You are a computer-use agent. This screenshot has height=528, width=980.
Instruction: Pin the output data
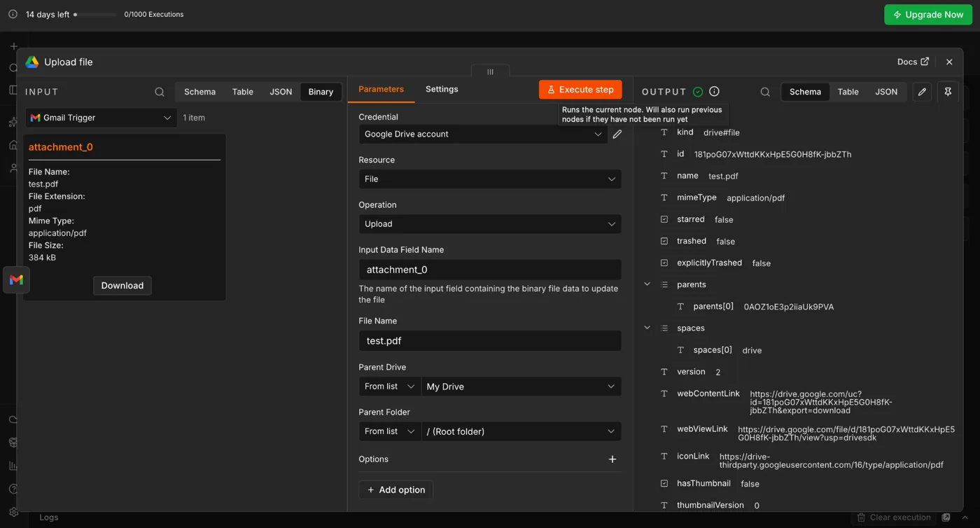click(x=948, y=92)
